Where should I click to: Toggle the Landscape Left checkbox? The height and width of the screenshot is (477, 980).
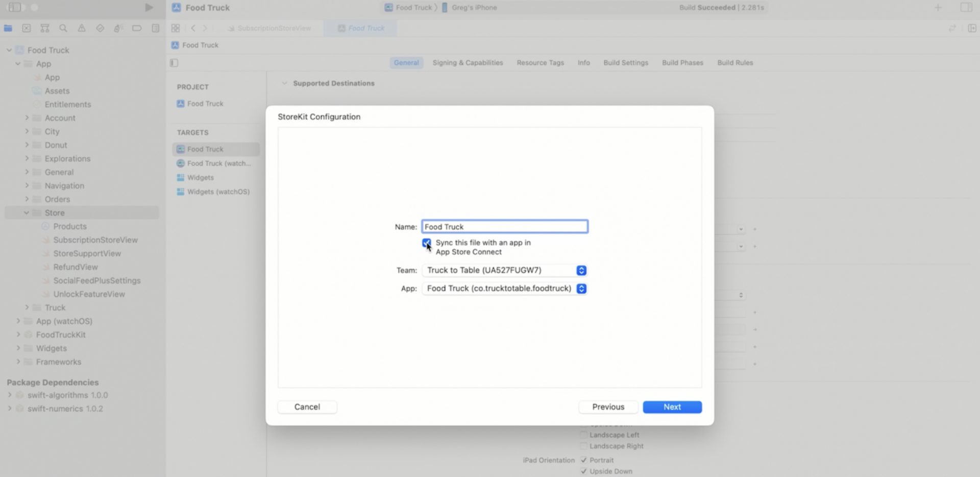tap(583, 435)
